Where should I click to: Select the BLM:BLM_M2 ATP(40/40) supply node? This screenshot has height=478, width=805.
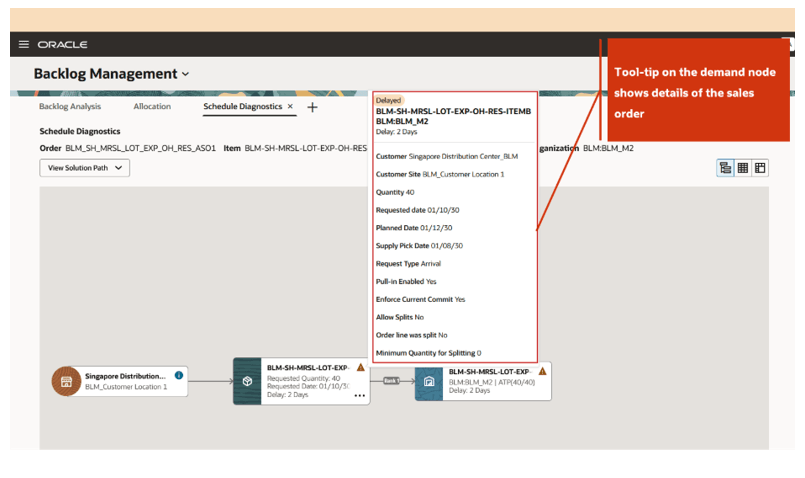(483, 381)
